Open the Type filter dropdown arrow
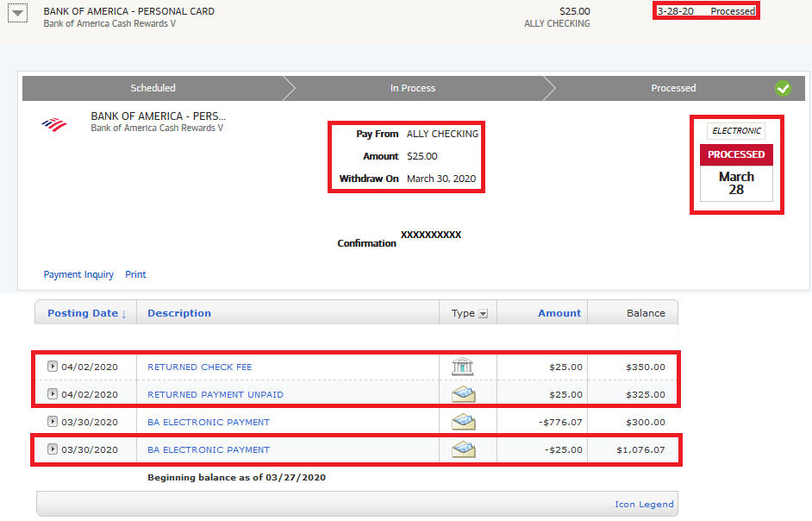 pyautogui.click(x=484, y=314)
